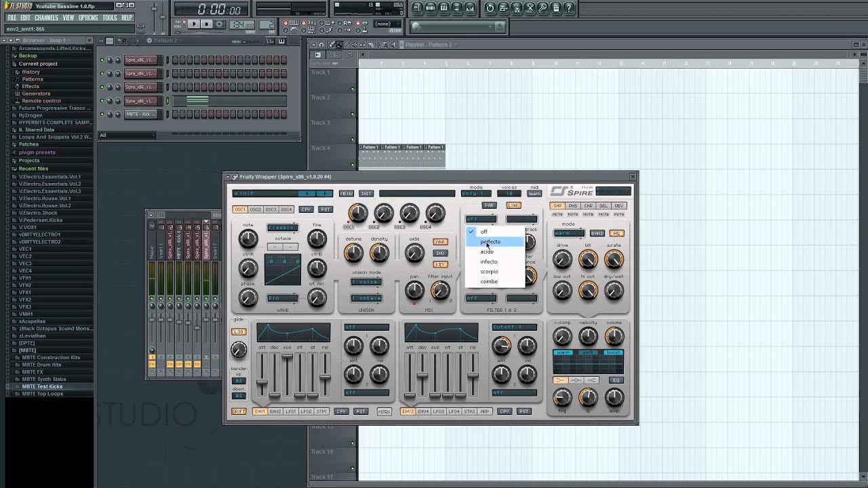This screenshot has width=868, height=488.
Task: Toggle the DRIFT button in Spire
Action: click(239, 411)
